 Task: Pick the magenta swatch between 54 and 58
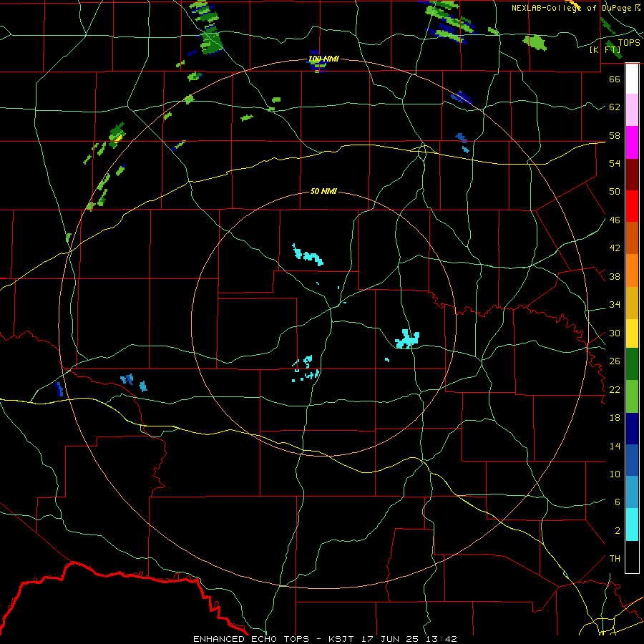pos(632,142)
